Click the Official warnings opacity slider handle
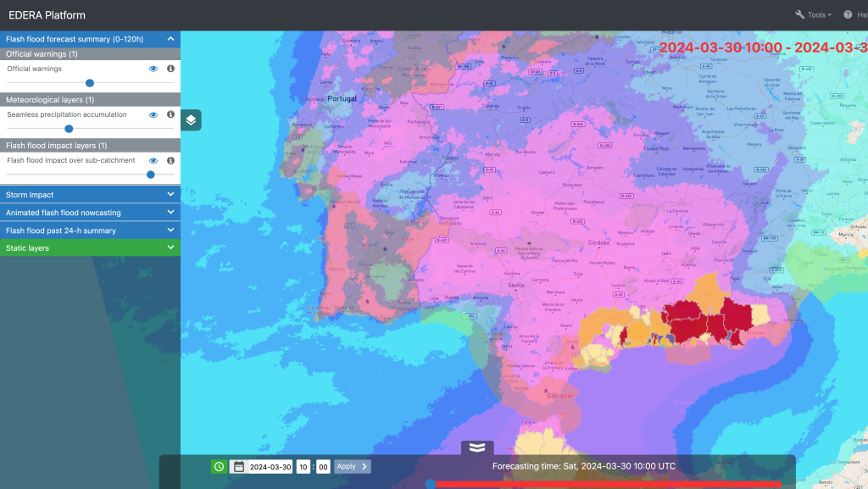Screen dimensions: 868x489 tap(90, 83)
